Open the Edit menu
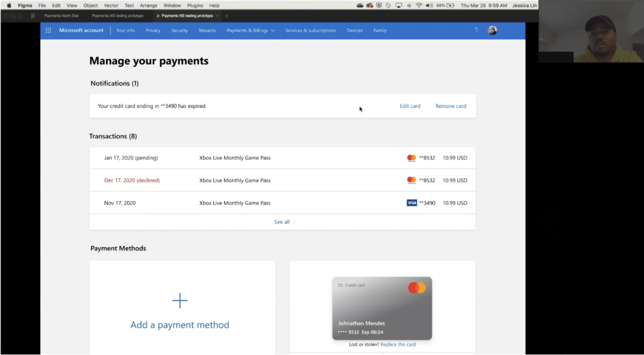The image size is (644, 355). (56, 6)
